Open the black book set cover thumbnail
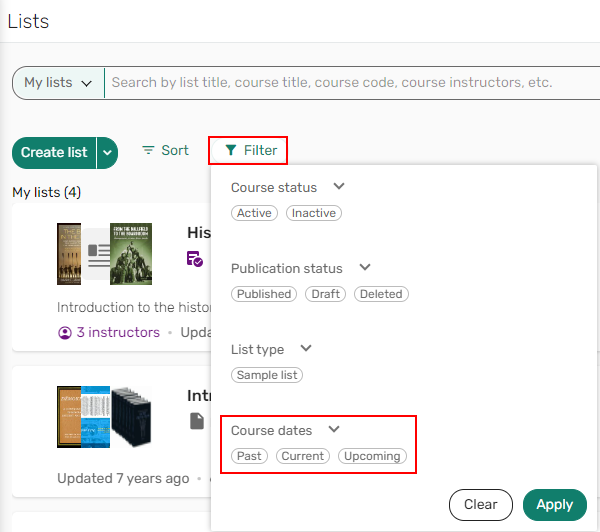This screenshot has height=532, width=600. [131, 417]
